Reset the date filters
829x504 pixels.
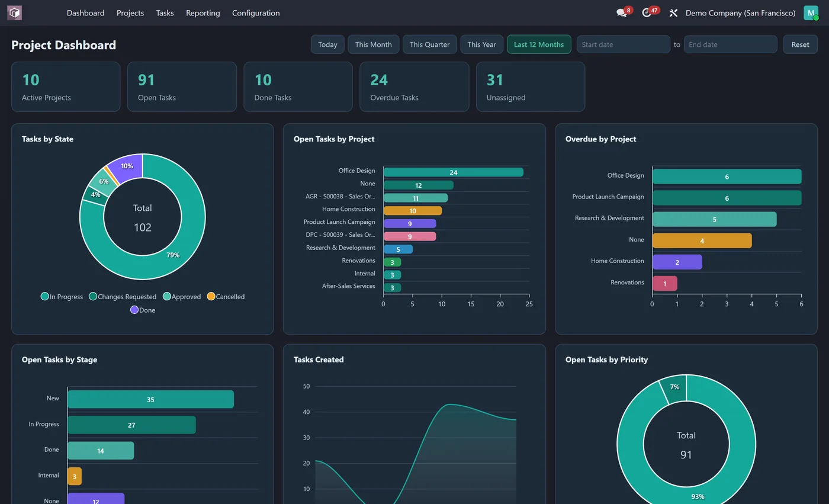pyautogui.click(x=800, y=44)
